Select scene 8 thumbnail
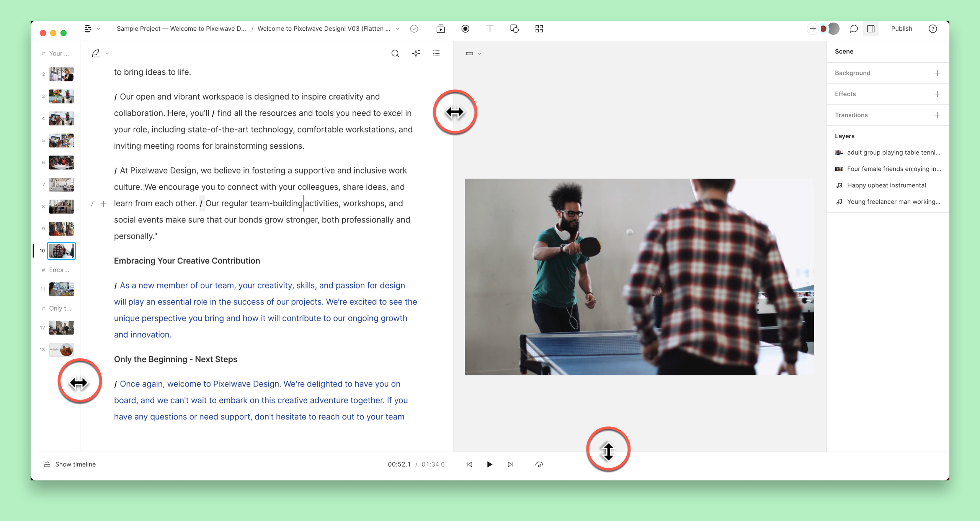The image size is (980, 521). pos(61,206)
